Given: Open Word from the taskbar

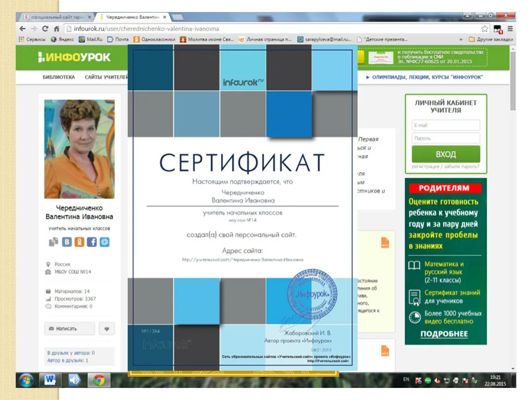Looking at the screenshot, I should pos(50,380).
